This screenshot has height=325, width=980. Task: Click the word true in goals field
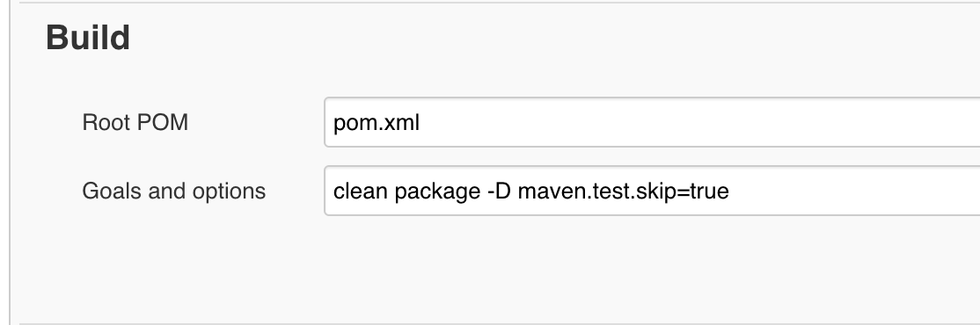pyautogui.click(x=709, y=191)
